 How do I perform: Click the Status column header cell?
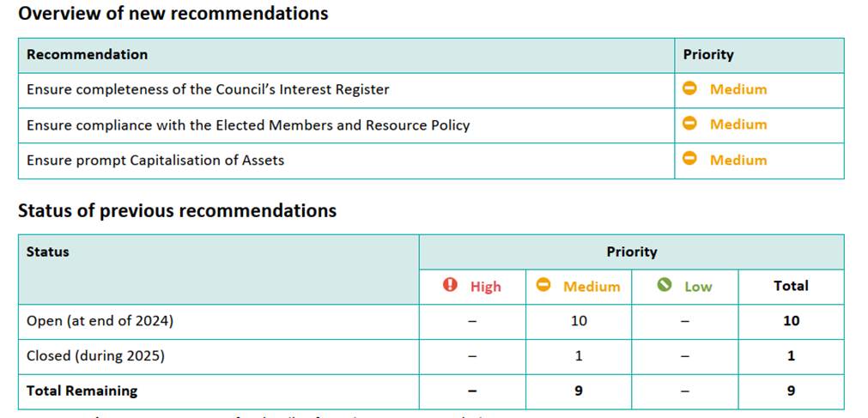tap(219, 270)
